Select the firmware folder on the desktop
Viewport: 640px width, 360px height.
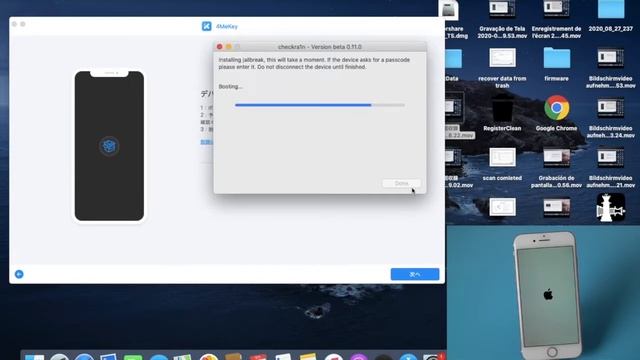point(557,58)
